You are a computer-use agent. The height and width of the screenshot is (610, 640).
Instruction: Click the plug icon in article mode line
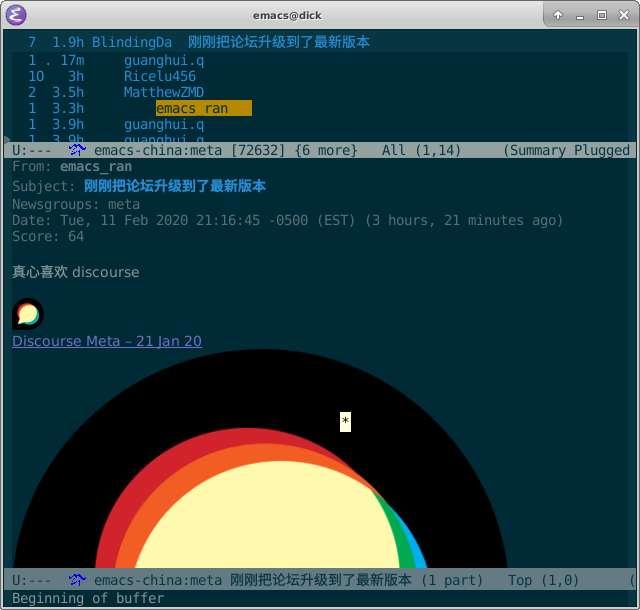tap(77, 580)
